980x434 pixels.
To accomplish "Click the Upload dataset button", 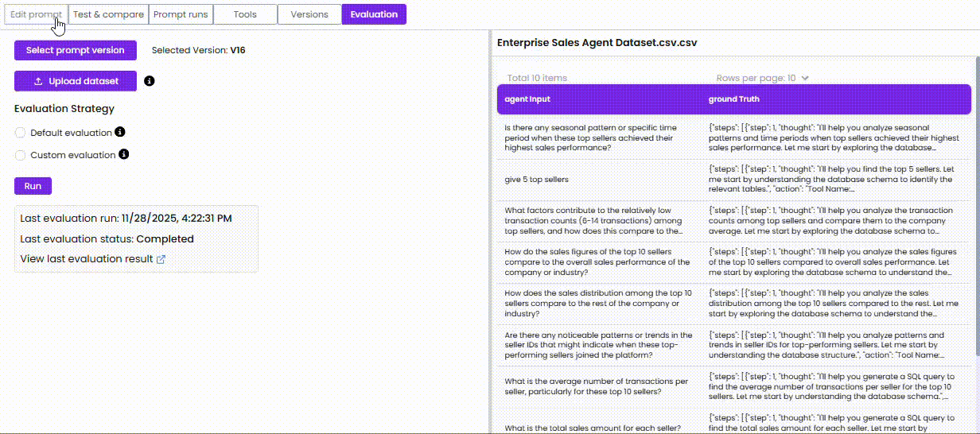I will click(76, 81).
